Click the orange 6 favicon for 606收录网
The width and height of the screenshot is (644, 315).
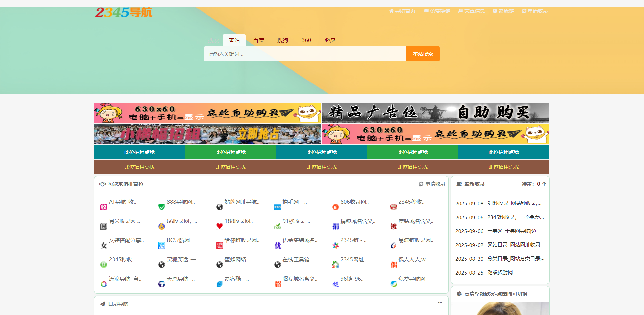[x=336, y=207]
